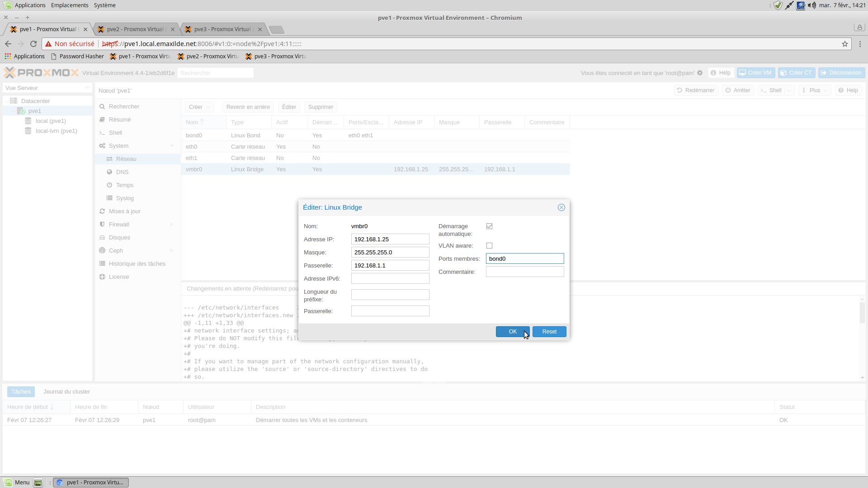Select pve1 node in tree
Viewport: 868px width, 488px height.
(34, 111)
